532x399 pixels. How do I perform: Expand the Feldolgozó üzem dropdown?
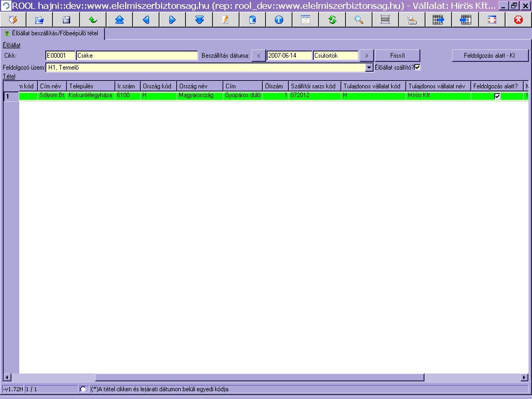pyautogui.click(x=369, y=68)
